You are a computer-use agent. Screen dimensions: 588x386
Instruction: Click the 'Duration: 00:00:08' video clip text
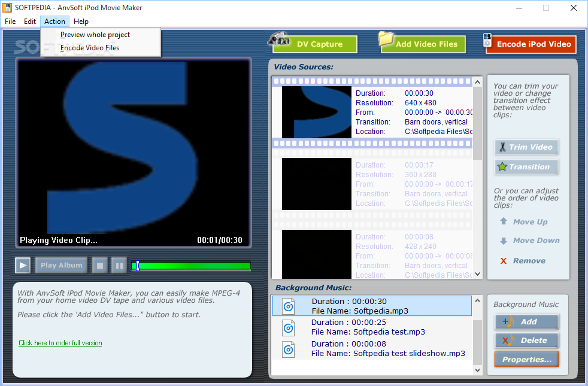click(395, 237)
